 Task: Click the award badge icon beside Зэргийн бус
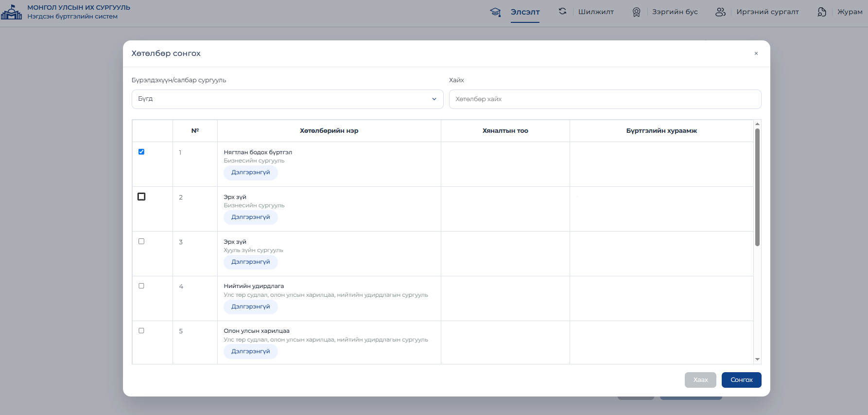(636, 12)
